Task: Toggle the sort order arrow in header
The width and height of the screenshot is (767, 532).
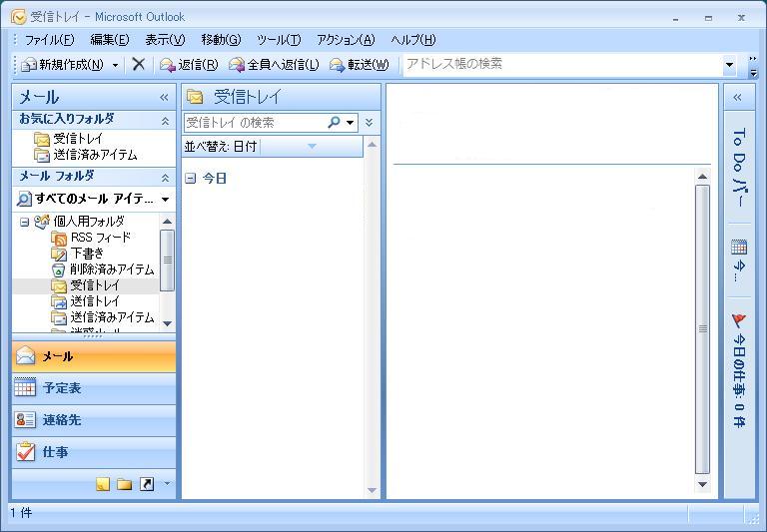Action: pos(312,146)
